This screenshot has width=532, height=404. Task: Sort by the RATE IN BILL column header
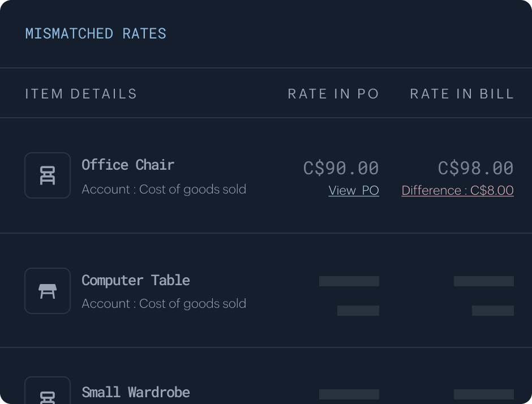(x=462, y=93)
